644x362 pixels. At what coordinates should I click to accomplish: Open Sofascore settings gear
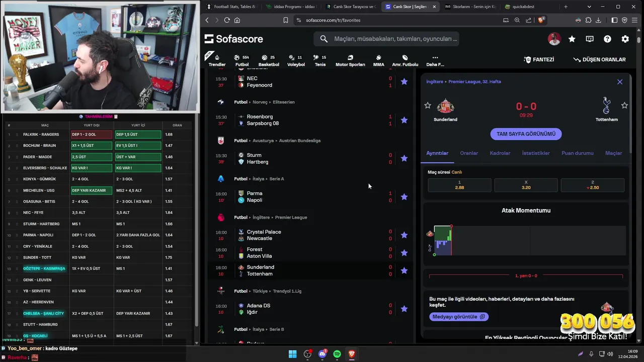click(x=625, y=39)
